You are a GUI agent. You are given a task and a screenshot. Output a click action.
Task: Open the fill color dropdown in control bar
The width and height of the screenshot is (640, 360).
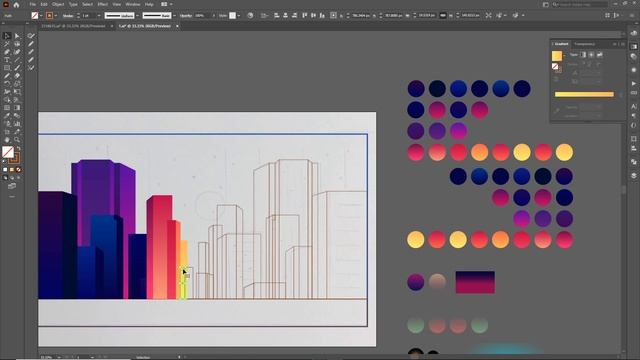pyautogui.click(x=41, y=16)
